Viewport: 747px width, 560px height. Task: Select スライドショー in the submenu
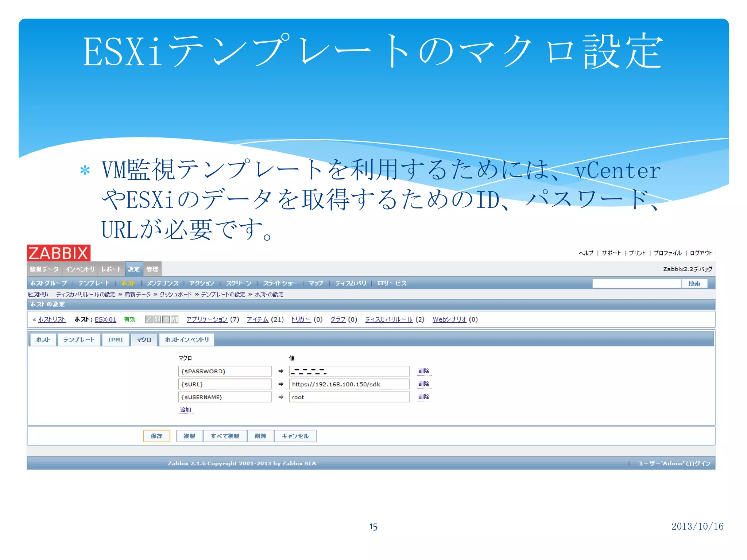(280, 283)
